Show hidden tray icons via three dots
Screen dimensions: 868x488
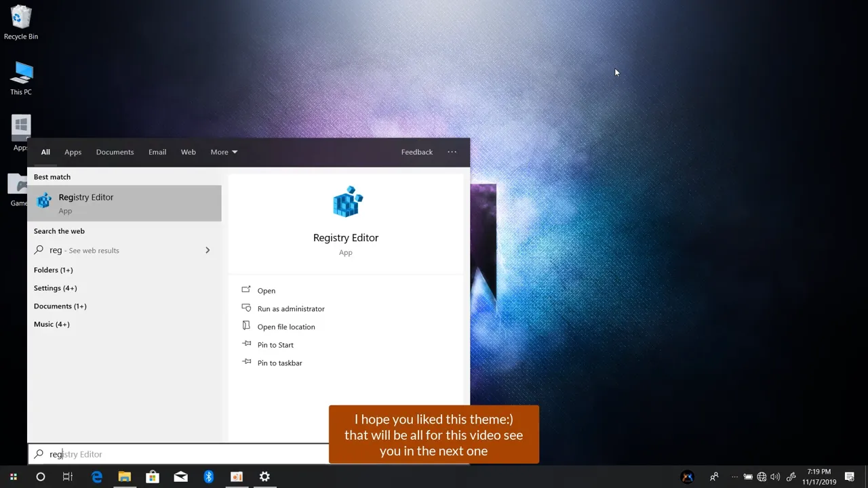tap(734, 477)
